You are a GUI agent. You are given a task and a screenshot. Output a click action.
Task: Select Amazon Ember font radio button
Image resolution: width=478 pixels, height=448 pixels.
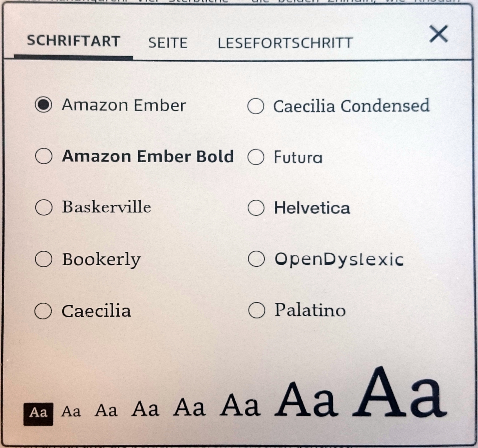[x=44, y=105]
